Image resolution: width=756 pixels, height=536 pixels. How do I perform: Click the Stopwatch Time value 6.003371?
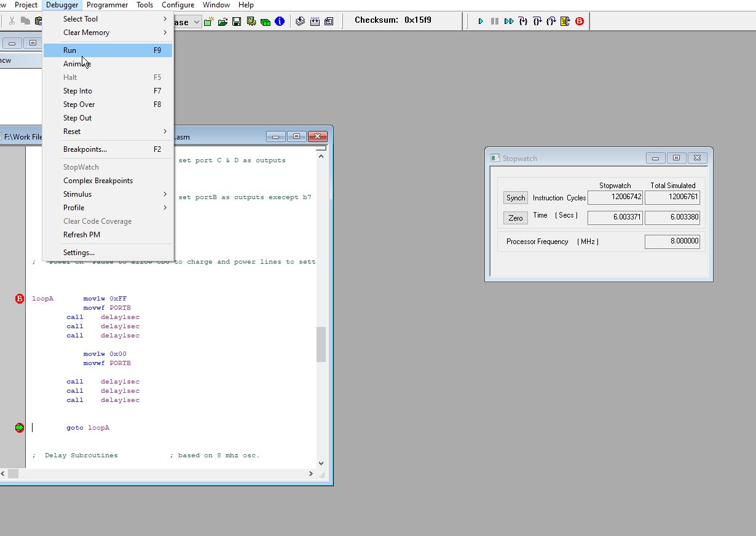[615, 217]
